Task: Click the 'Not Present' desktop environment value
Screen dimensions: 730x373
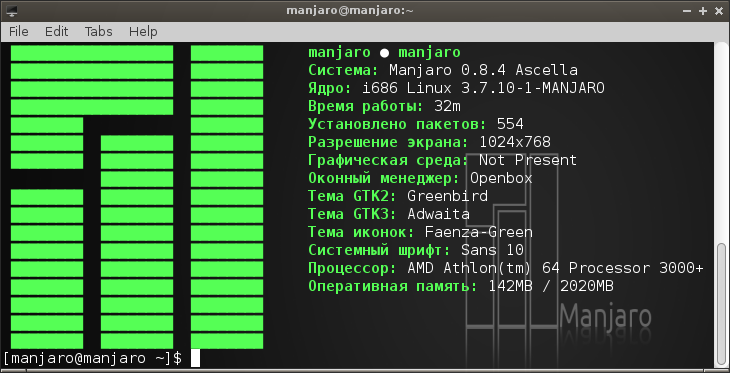Action: (528, 160)
